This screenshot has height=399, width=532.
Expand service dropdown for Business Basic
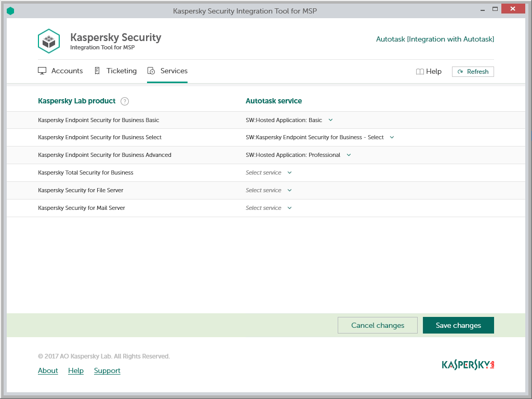pyautogui.click(x=330, y=120)
